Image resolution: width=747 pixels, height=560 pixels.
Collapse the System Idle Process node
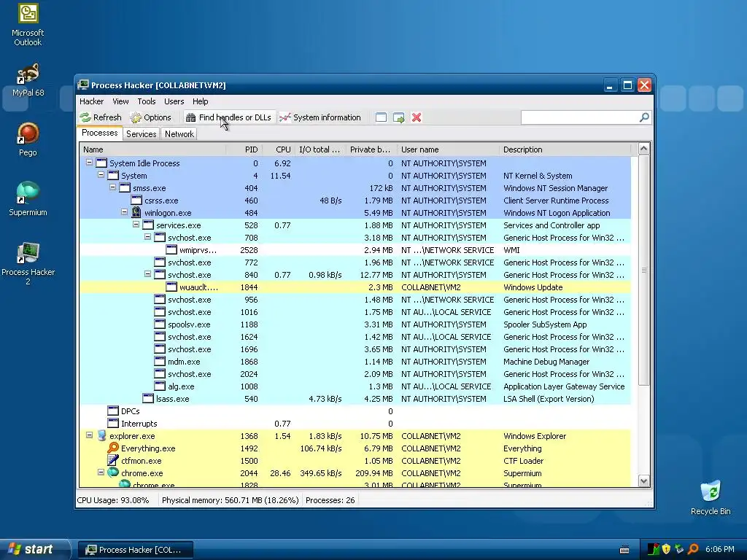point(89,163)
